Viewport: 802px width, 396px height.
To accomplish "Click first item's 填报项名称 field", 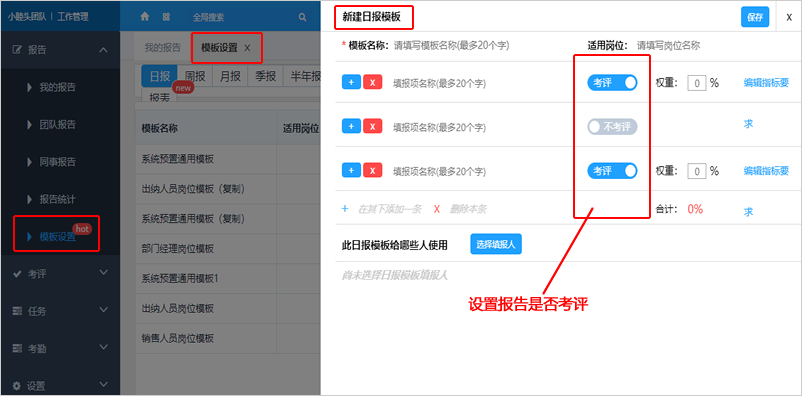I will pyautogui.click(x=439, y=83).
